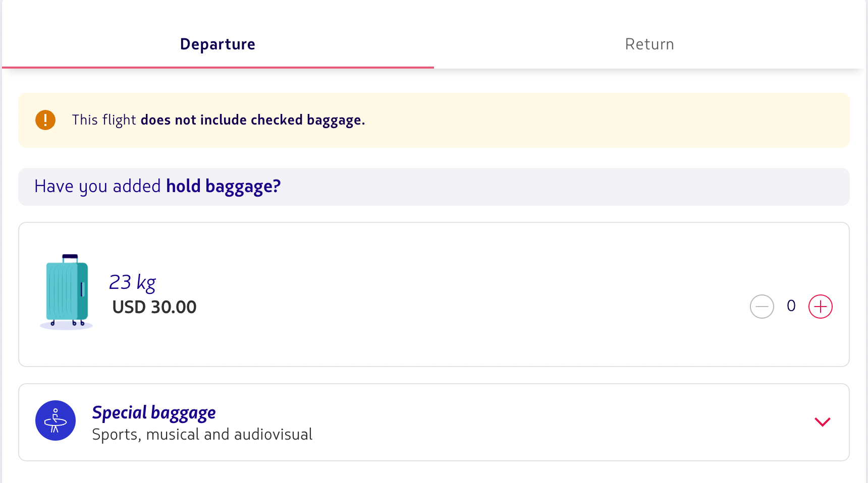Screen dimensions: 868x483
Task: Add one 23 kg bag with plus
Action: (x=820, y=307)
